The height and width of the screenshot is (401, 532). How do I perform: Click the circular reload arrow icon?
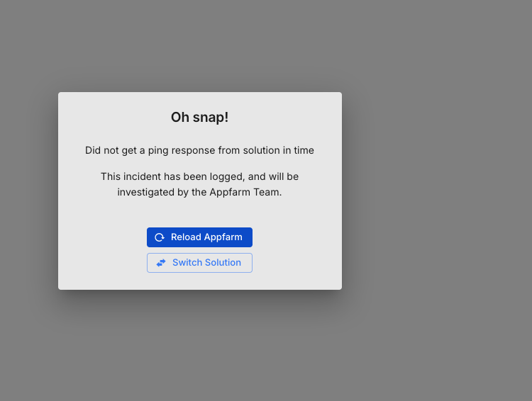point(160,237)
